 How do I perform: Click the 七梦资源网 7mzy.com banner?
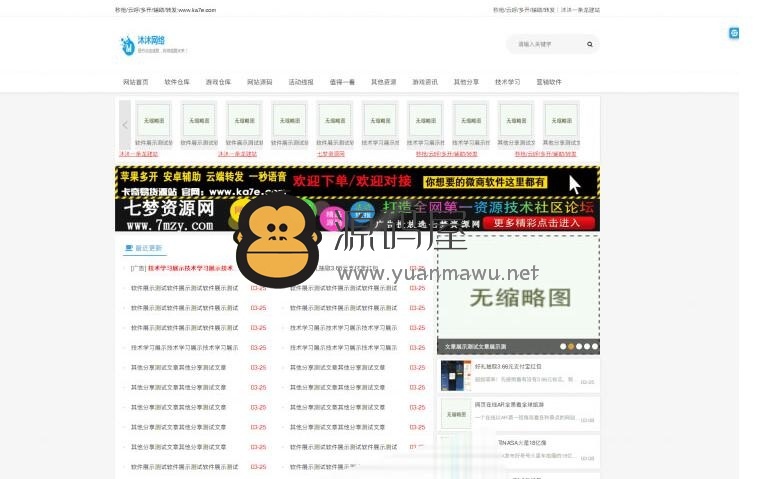coord(357,215)
